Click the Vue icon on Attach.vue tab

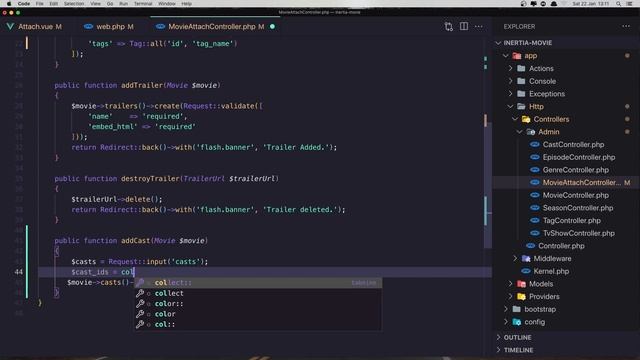[10, 27]
